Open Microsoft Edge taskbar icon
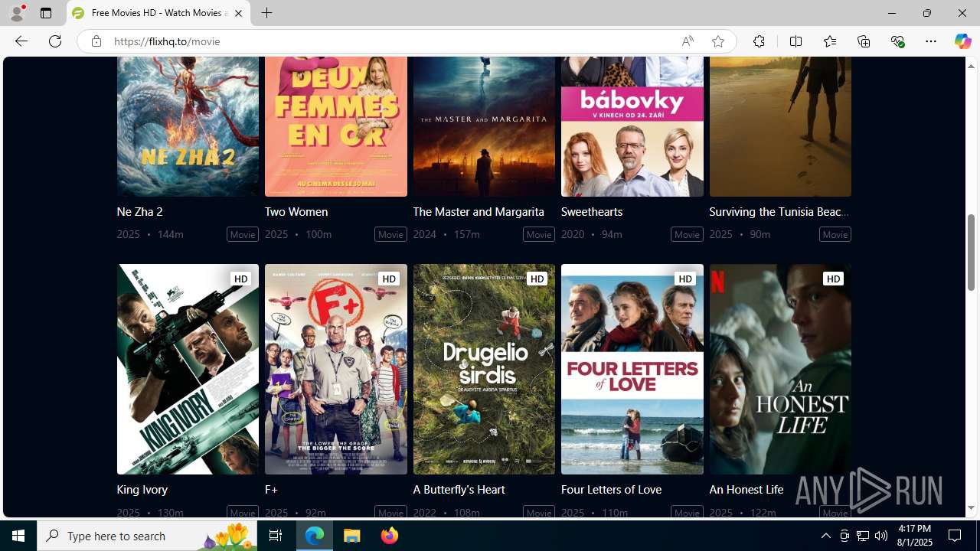Screen dimensions: 980x551 [315, 536]
